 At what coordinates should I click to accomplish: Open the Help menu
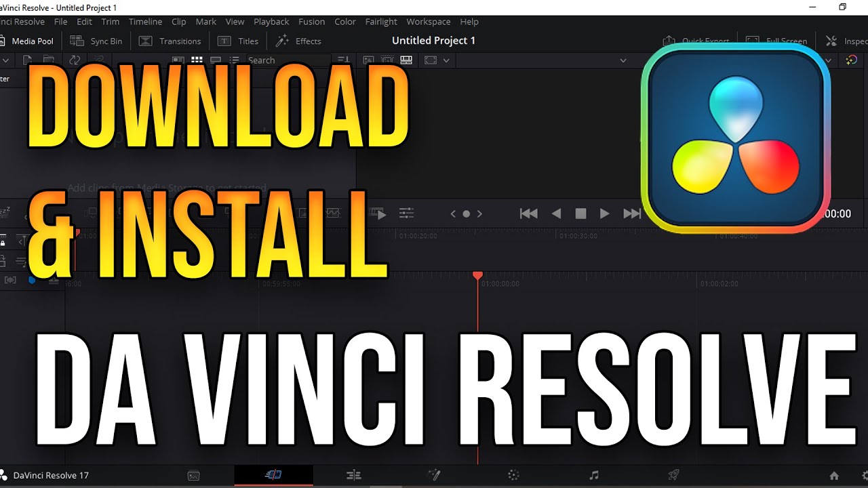click(469, 22)
